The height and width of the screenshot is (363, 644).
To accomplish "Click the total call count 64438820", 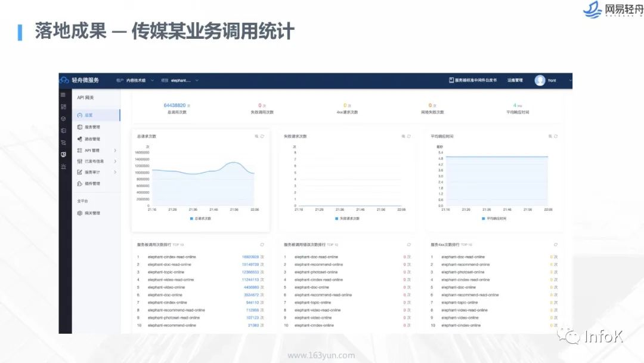I will pos(175,105).
